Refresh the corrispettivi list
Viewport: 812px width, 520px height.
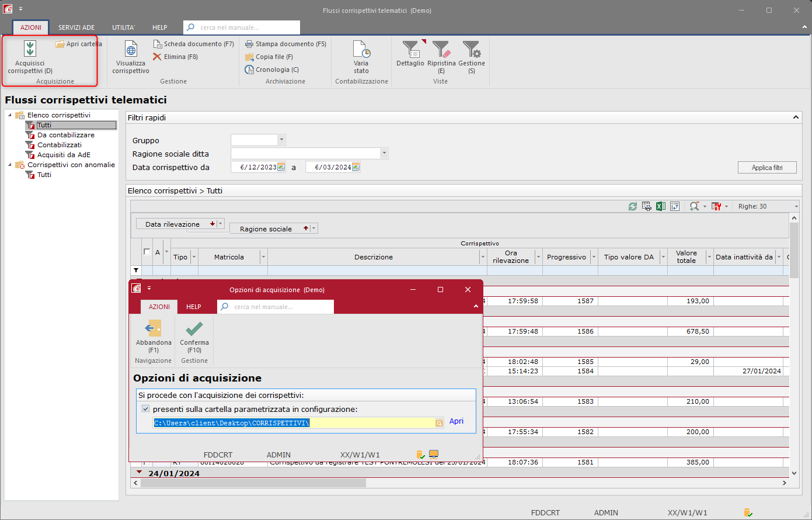coord(632,206)
